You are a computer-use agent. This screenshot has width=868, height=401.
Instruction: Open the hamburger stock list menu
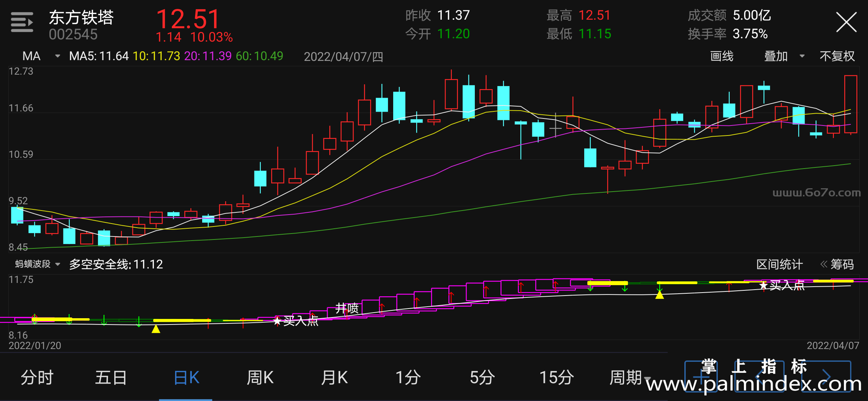pyautogui.click(x=22, y=22)
